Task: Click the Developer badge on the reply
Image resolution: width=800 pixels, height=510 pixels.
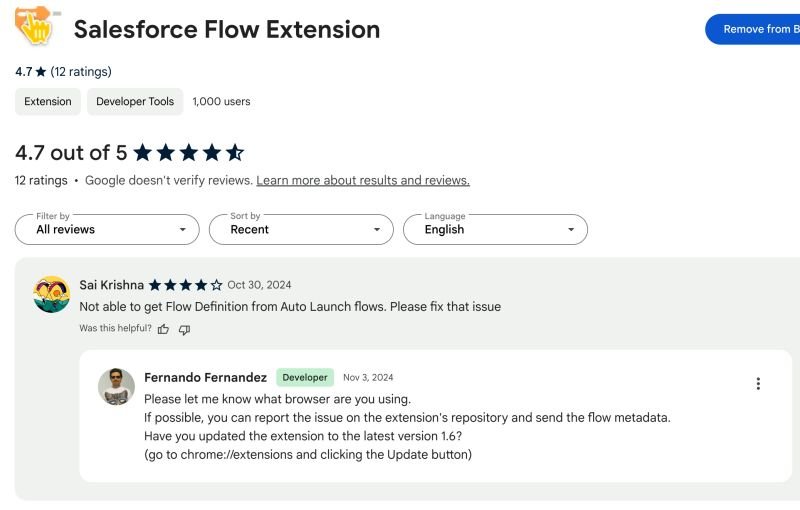Action: pyautogui.click(x=305, y=377)
